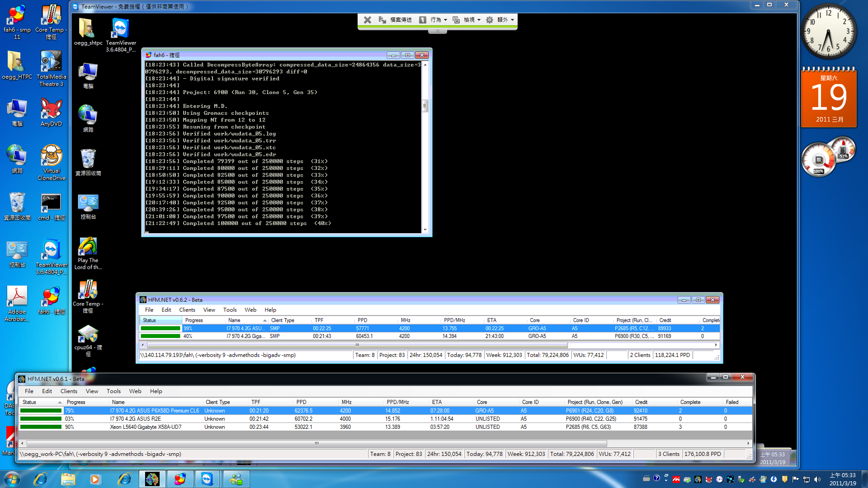
Task: Open TeamViewer file transfer (檔案傳送)
Action: coord(396,20)
